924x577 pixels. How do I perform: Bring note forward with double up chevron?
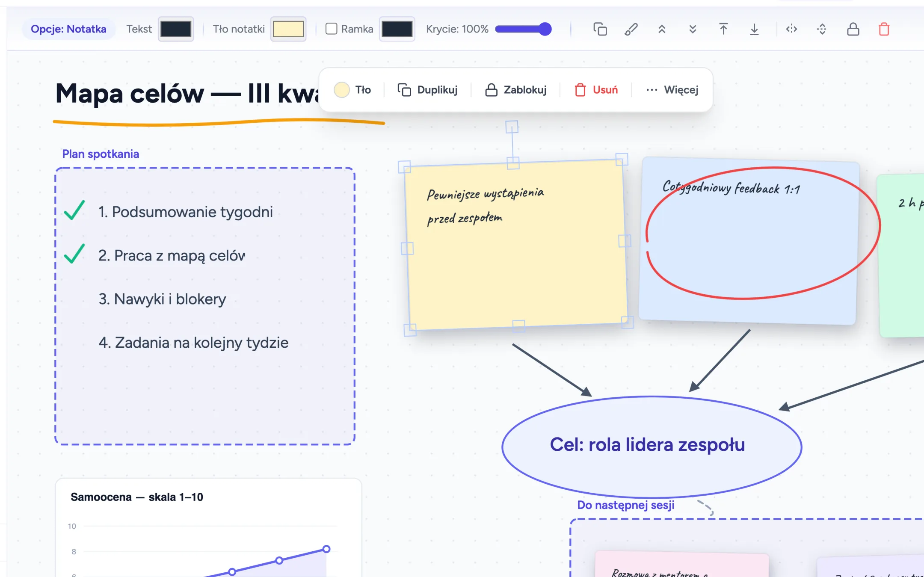coord(662,29)
